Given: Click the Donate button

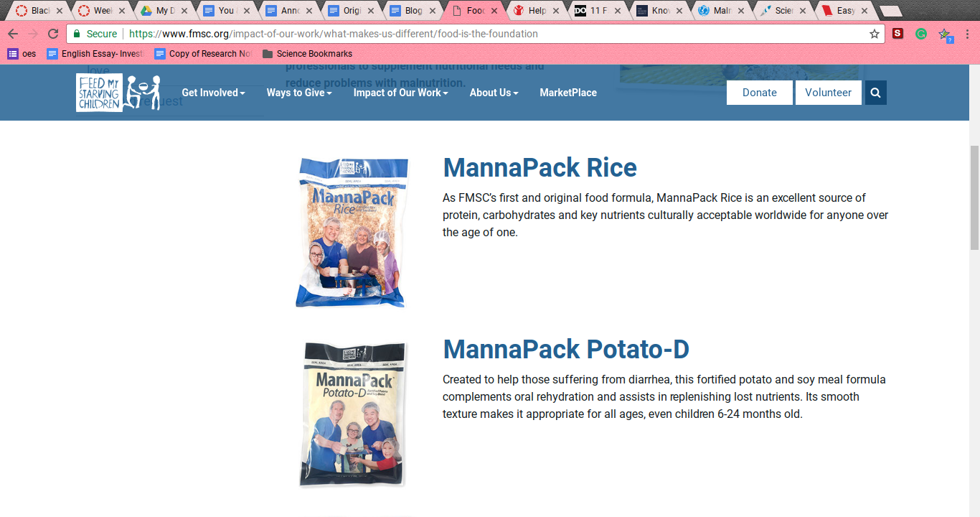Looking at the screenshot, I should [x=760, y=93].
